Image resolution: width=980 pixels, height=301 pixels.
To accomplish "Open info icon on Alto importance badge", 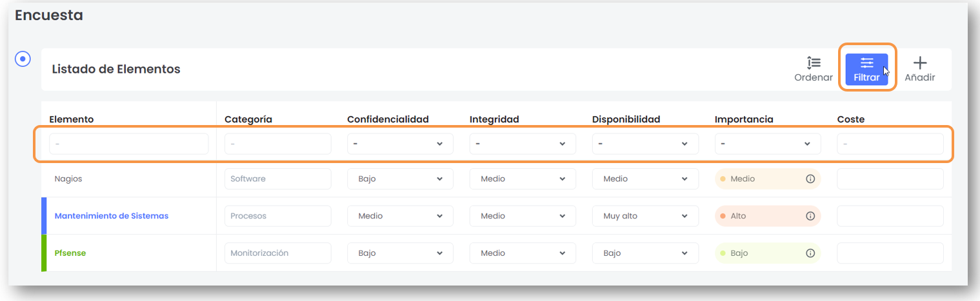I will (810, 217).
